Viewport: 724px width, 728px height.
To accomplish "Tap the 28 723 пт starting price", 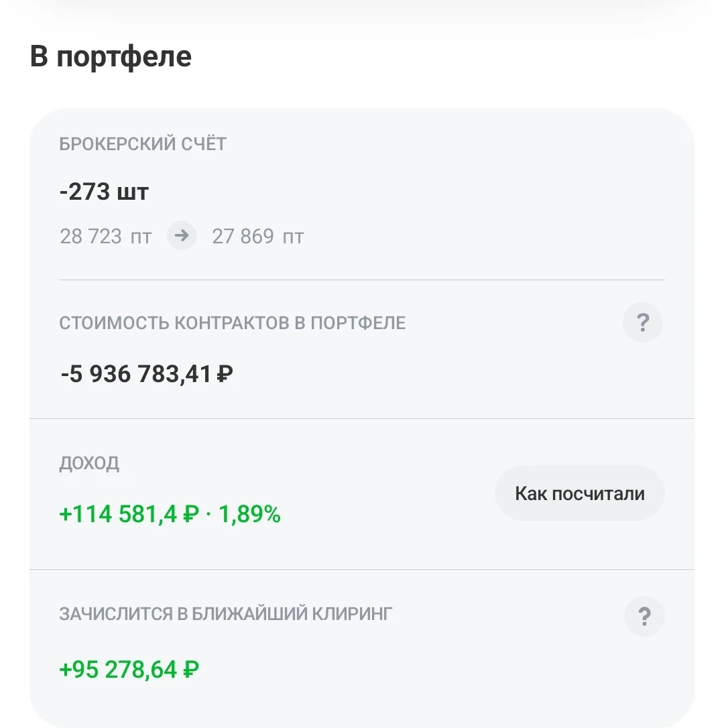I will (105, 237).
